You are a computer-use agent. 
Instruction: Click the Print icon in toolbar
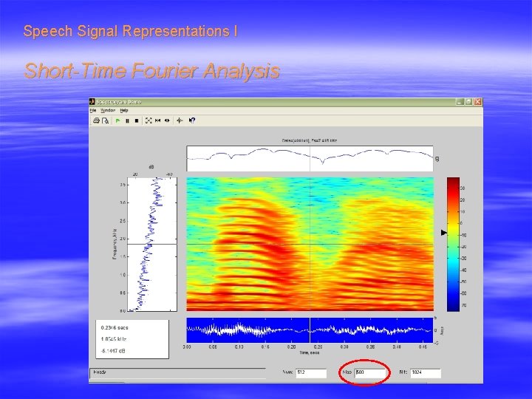pyautogui.click(x=96, y=120)
